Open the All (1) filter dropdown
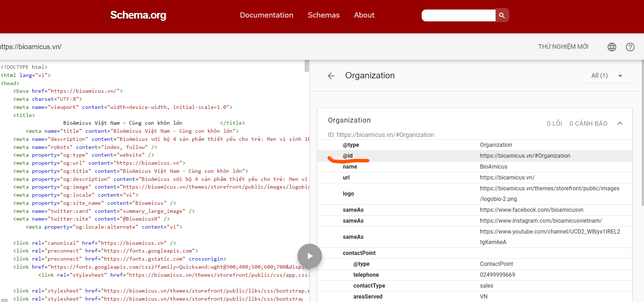This screenshot has width=644, height=302. tap(608, 76)
